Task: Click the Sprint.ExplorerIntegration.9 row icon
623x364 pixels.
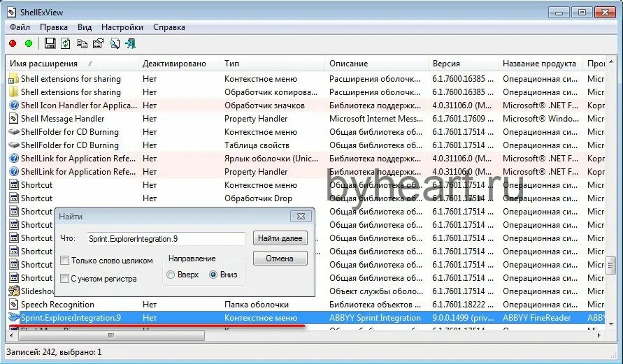Action: 14,318
